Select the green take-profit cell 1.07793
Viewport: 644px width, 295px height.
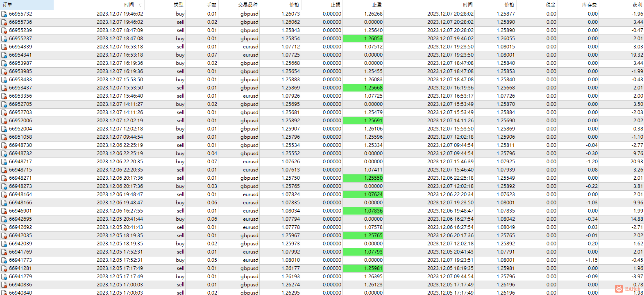coord(363,252)
